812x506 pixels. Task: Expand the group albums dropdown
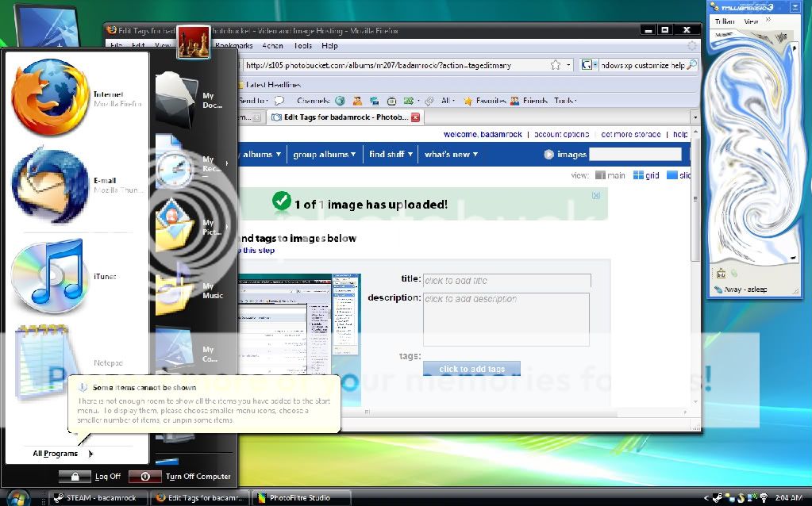(x=325, y=155)
